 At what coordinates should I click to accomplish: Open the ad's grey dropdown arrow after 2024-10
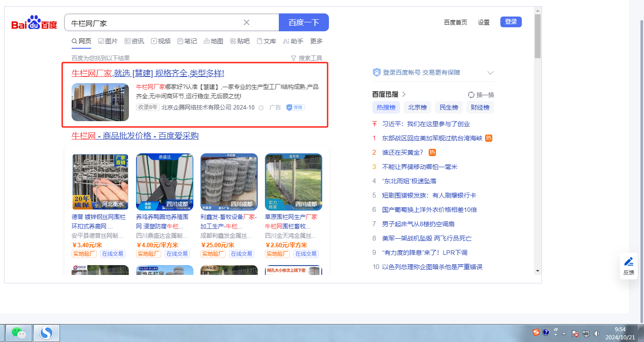click(x=261, y=108)
